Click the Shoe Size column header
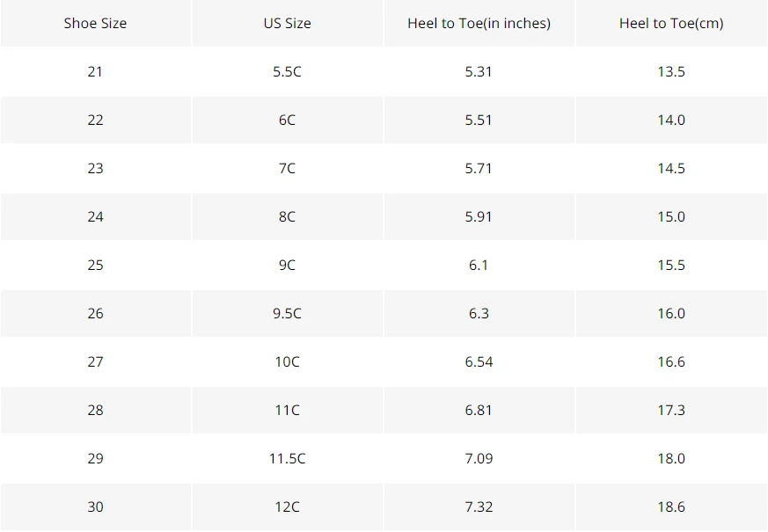This screenshot has width=768, height=532. click(96, 23)
